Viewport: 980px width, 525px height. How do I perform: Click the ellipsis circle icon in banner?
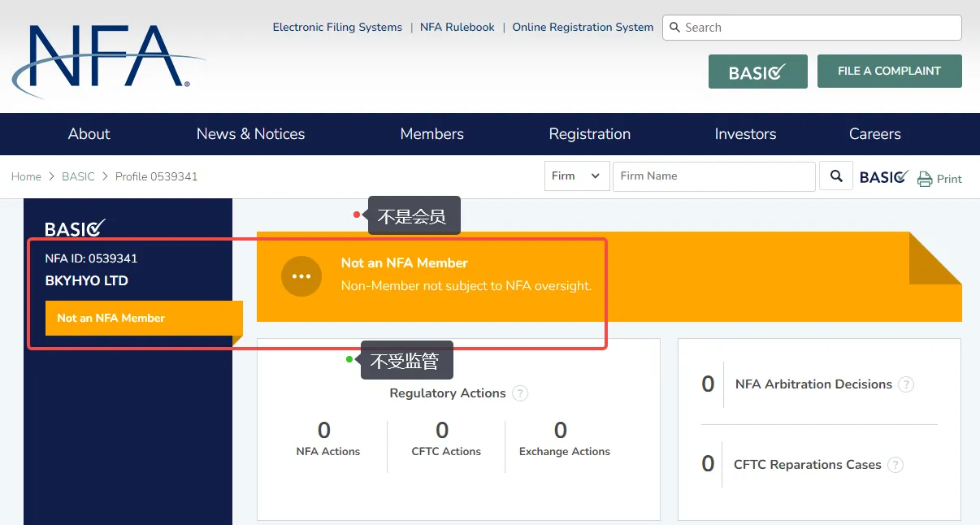pos(301,276)
